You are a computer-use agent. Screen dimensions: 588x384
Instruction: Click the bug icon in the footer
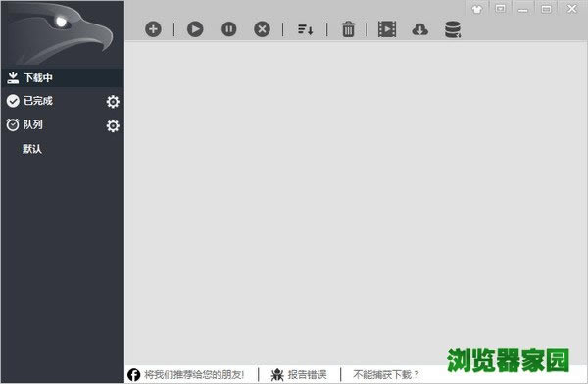coord(277,374)
